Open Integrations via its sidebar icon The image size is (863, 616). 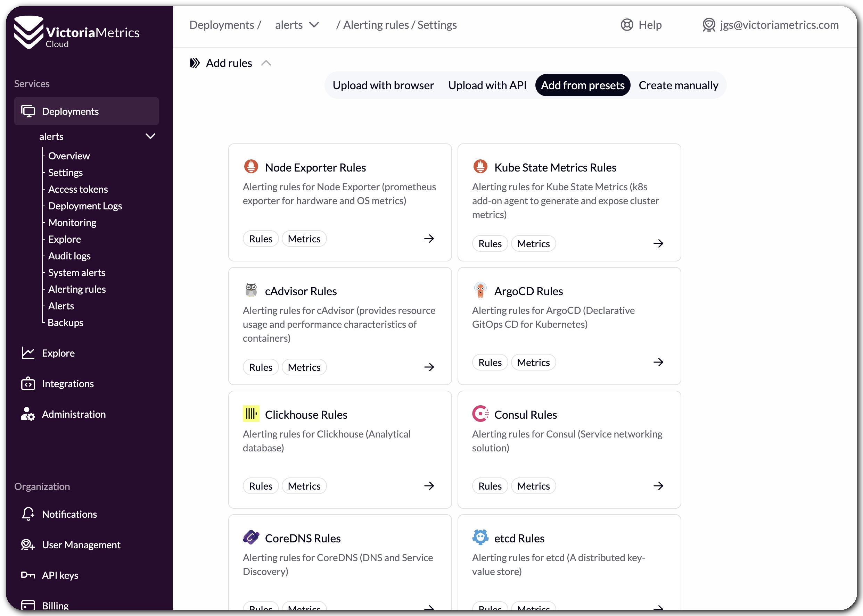[x=28, y=383]
